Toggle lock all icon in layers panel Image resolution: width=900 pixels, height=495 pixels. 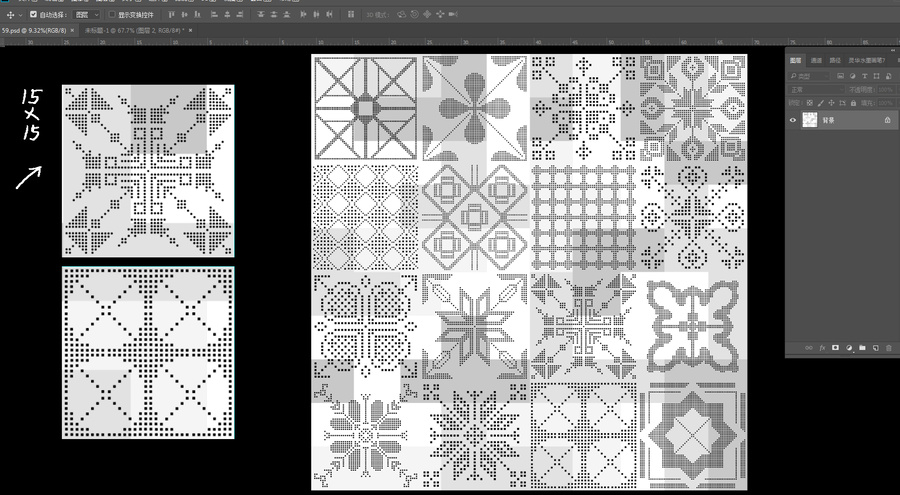pos(854,103)
